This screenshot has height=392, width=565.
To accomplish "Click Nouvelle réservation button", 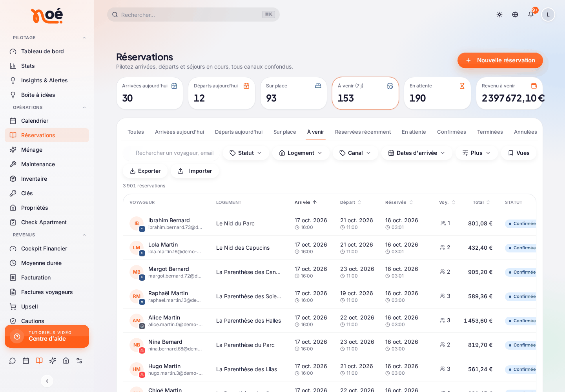I will point(500,60).
